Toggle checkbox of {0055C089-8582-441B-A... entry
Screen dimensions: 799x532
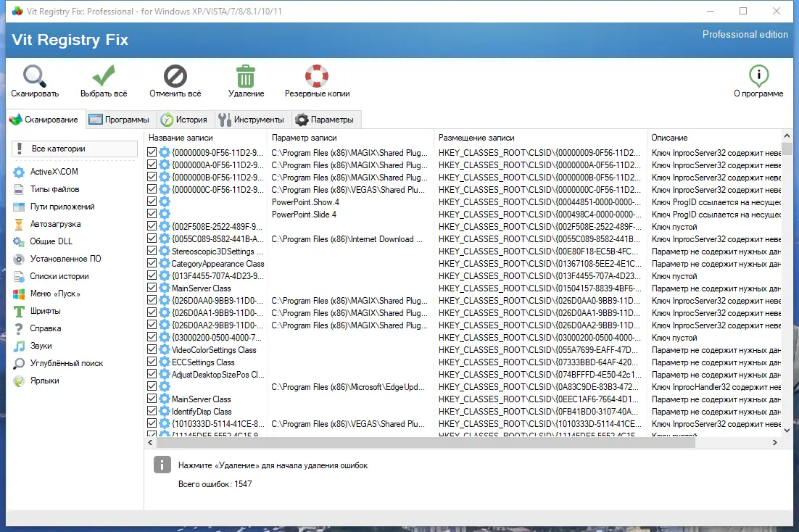[152, 238]
